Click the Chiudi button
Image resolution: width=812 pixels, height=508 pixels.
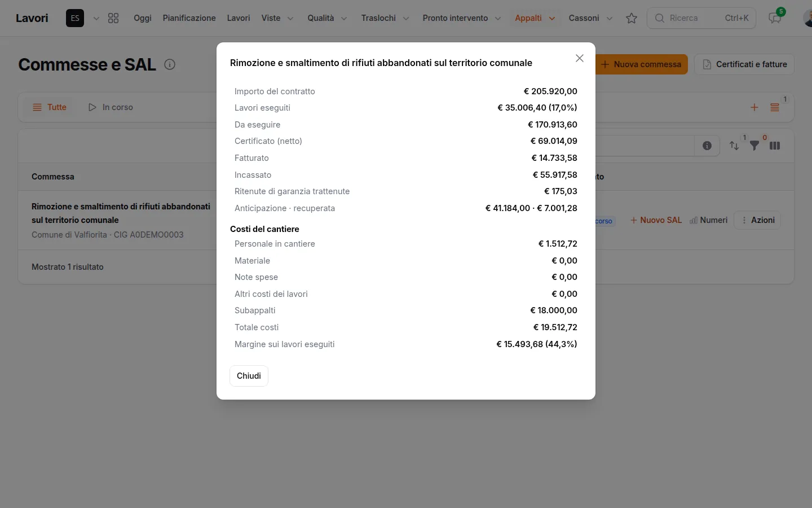249,376
